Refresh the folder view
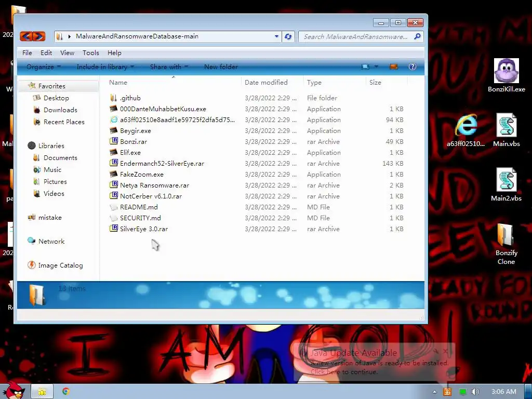Screen dimensions: 532x399 tap(288, 36)
